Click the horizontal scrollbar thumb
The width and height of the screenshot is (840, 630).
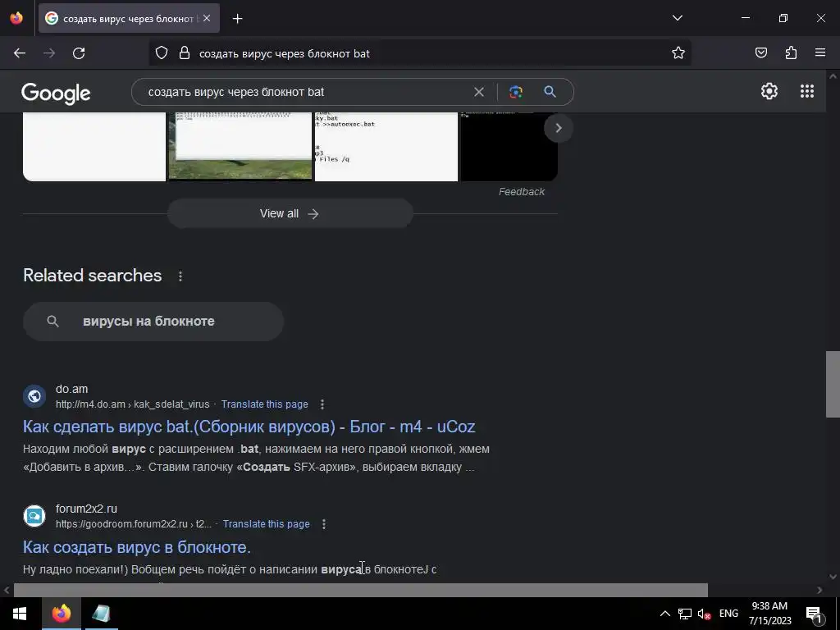[361, 590]
